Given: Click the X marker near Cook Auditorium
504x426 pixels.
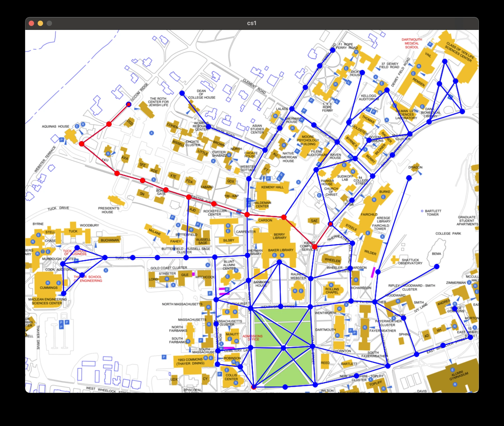Looking at the screenshot, I should click(106, 270).
